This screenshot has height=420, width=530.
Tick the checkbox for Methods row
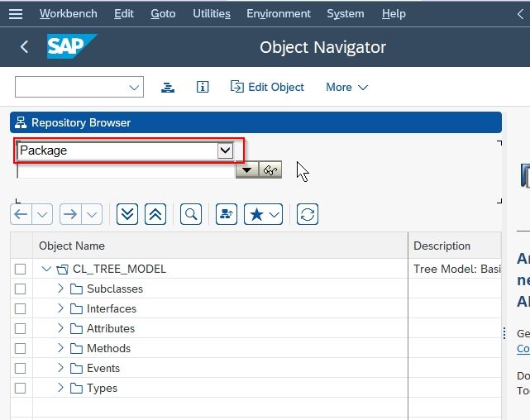point(21,348)
